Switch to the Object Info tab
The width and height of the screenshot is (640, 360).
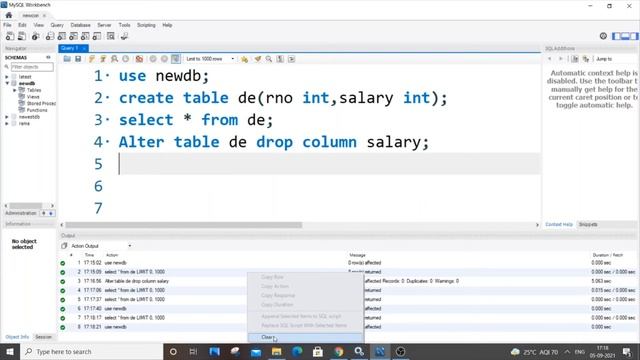point(17,337)
